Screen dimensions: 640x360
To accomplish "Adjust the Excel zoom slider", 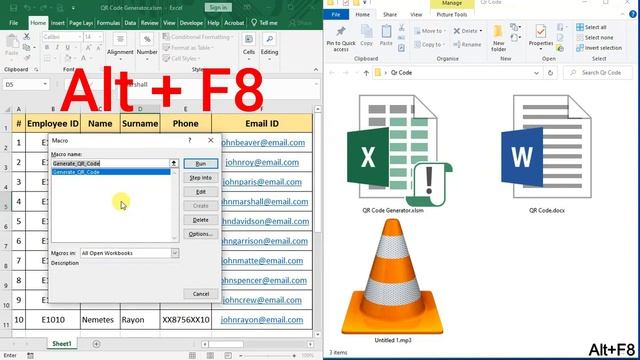I will 267,356.
